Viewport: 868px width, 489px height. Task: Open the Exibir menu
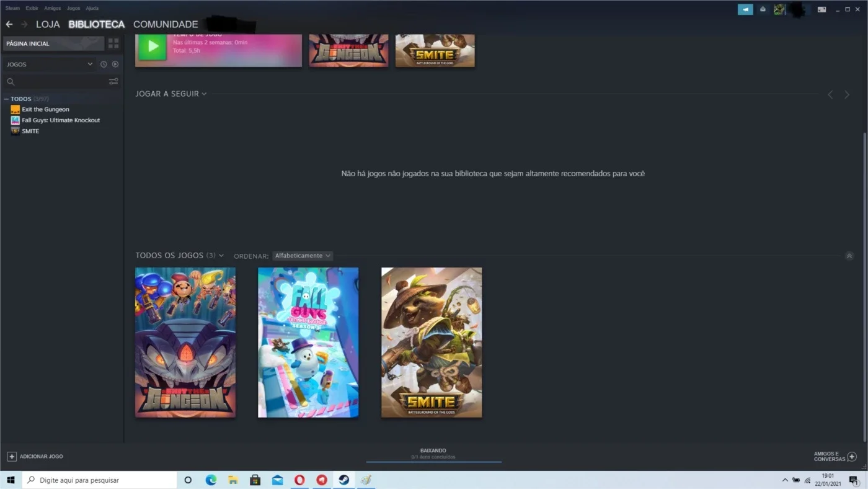pos(32,9)
